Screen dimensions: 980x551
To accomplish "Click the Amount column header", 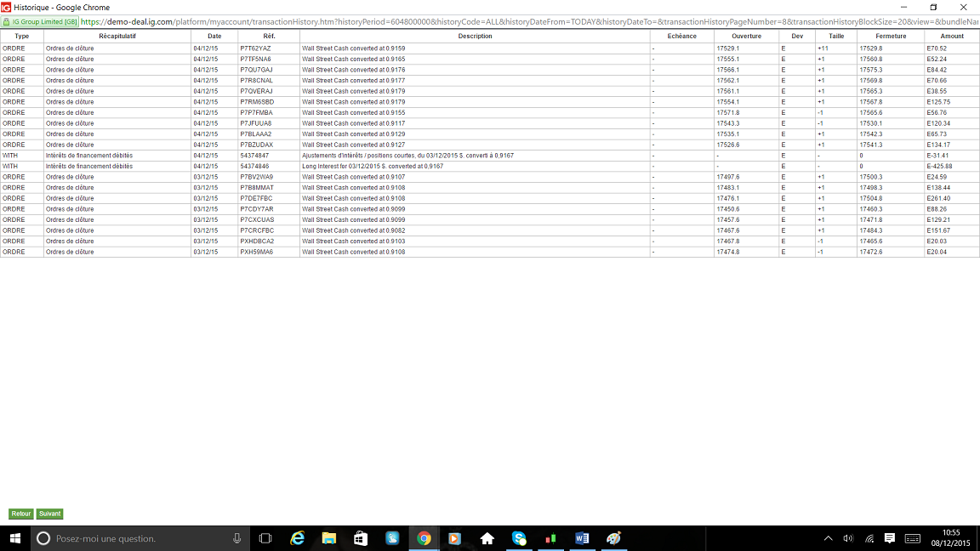I will click(x=952, y=37).
